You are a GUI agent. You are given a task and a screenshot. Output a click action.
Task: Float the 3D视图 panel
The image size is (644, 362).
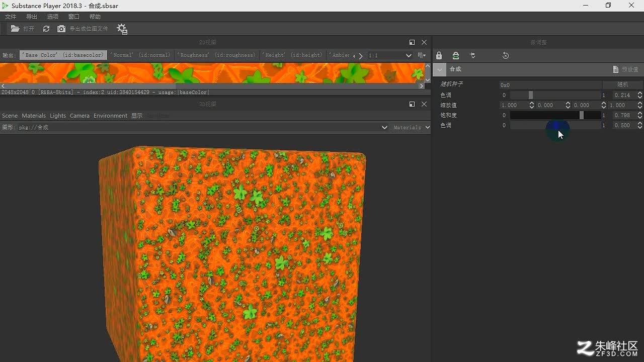point(412,104)
